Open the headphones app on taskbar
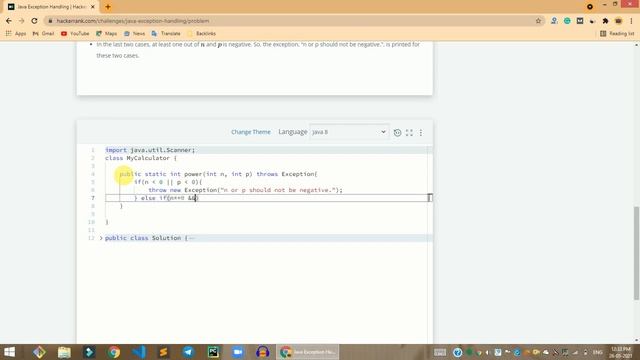Image resolution: width=640 pixels, height=360 pixels. (x=262, y=352)
